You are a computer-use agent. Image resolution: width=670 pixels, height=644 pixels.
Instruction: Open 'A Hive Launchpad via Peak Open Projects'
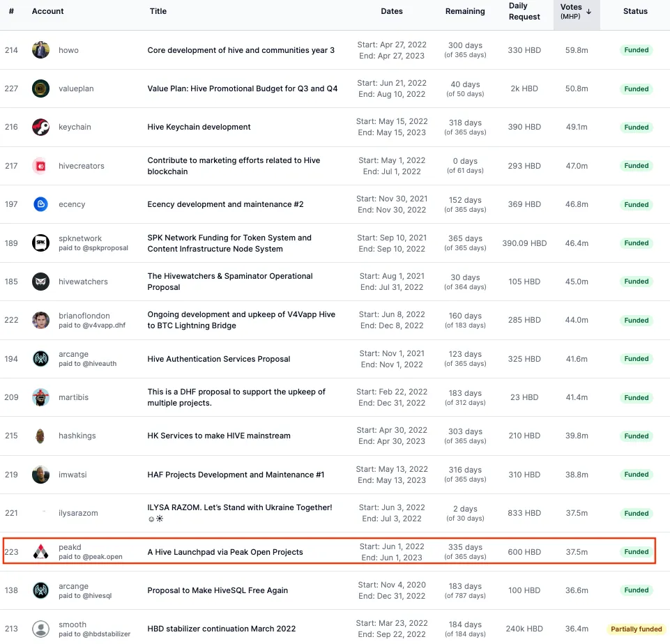coord(225,552)
